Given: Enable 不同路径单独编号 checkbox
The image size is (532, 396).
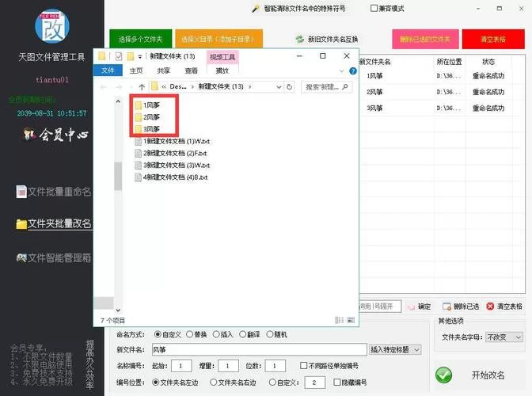Looking at the screenshot, I should pyautogui.click(x=304, y=365).
